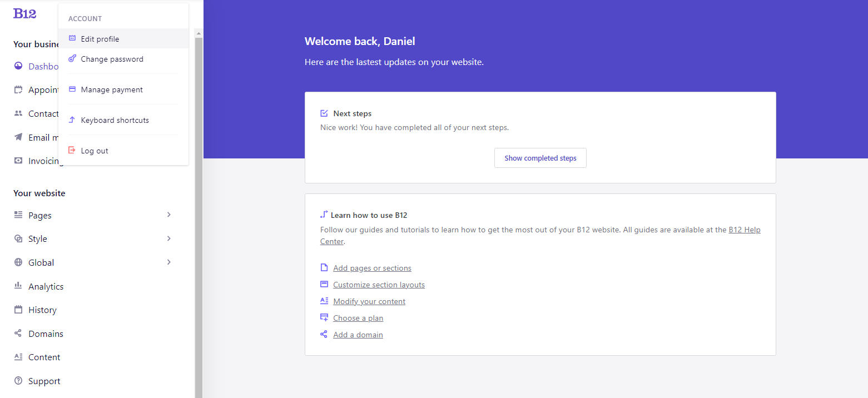This screenshot has height=398, width=868.
Task: Click the Log out icon
Action: coord(72,150)
